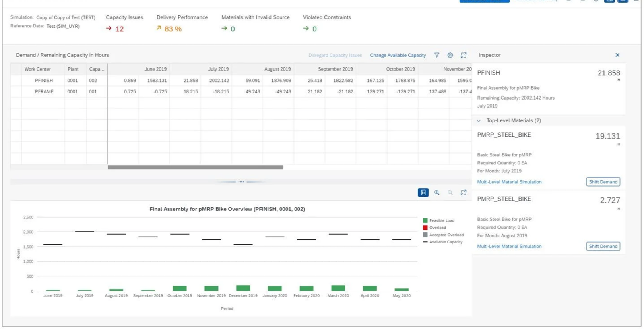Select the Feasible Load legend entry

(438, 221)
